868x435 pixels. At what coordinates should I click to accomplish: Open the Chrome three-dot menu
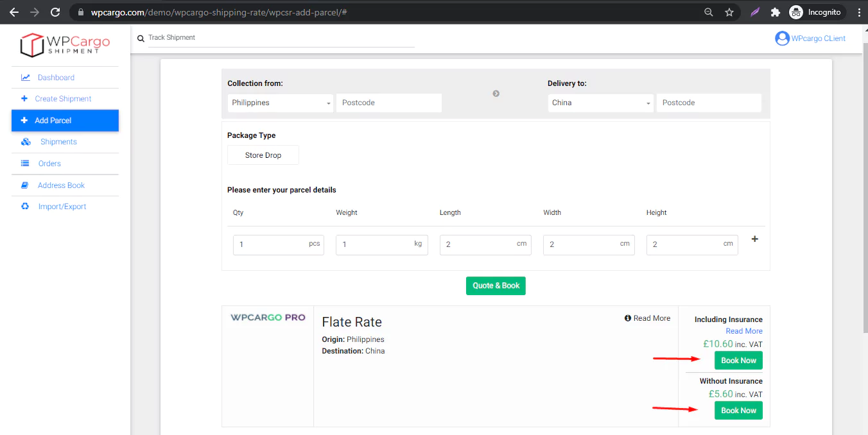tap(858, 12)
